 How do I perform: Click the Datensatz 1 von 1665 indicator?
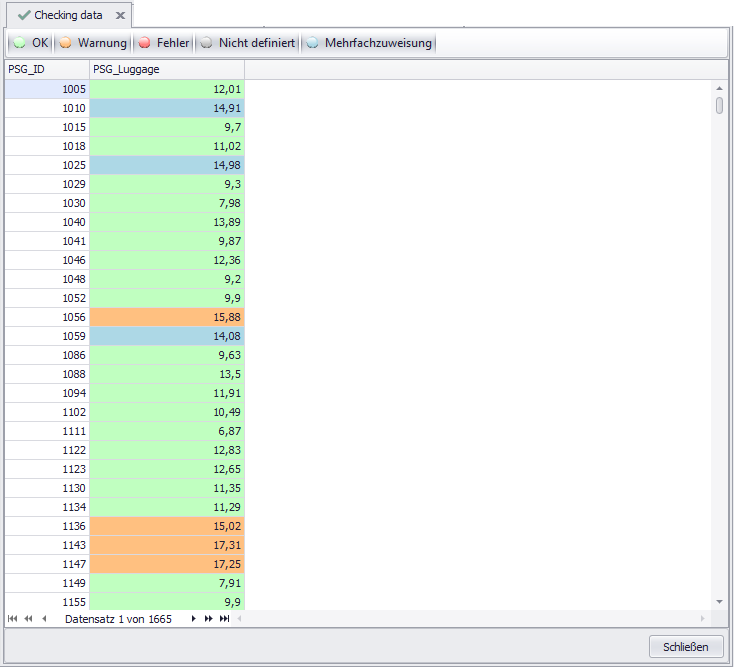(x=118, y=619)
